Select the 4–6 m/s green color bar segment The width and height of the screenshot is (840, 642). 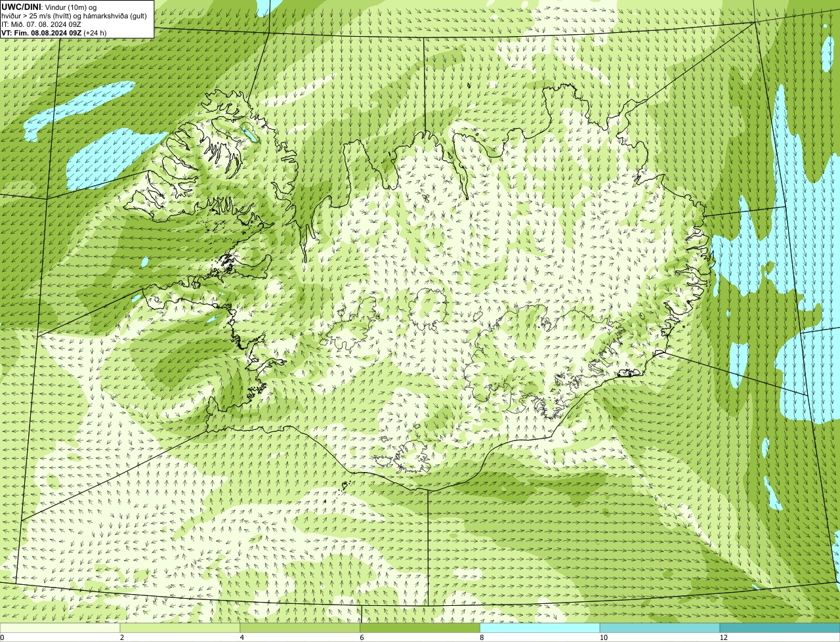coord(300,628)
